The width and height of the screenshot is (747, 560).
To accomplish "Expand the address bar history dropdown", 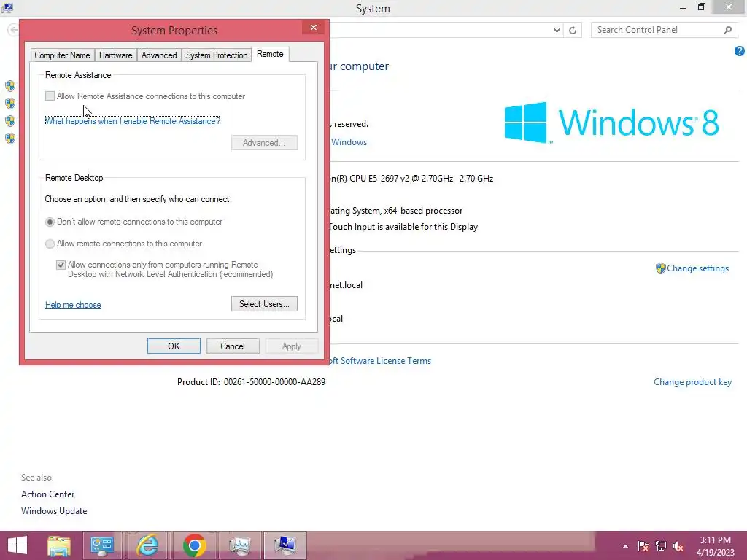I will click(557, 30).
